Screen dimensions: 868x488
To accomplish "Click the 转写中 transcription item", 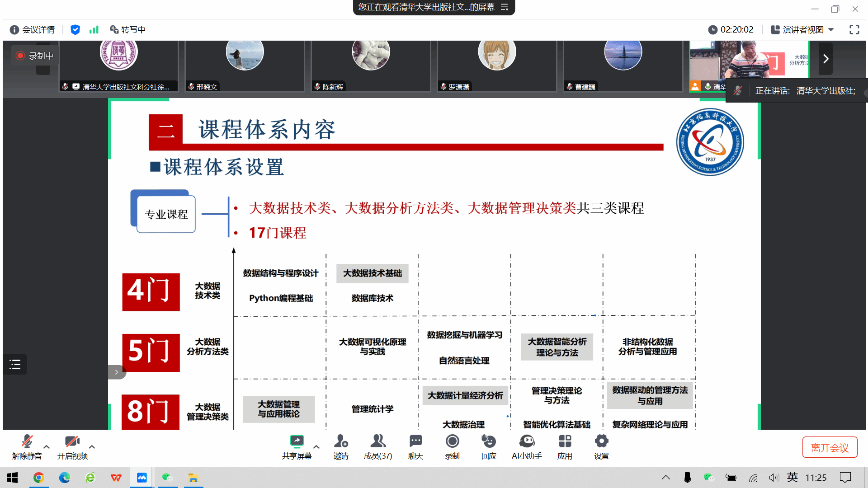I will click(x=128, y=30).
